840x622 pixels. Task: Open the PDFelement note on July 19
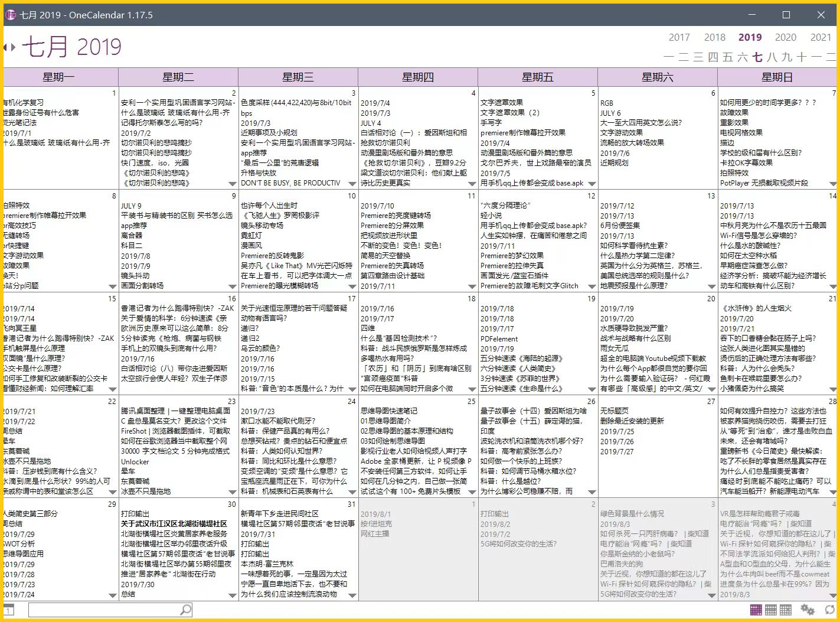(499, 339)
